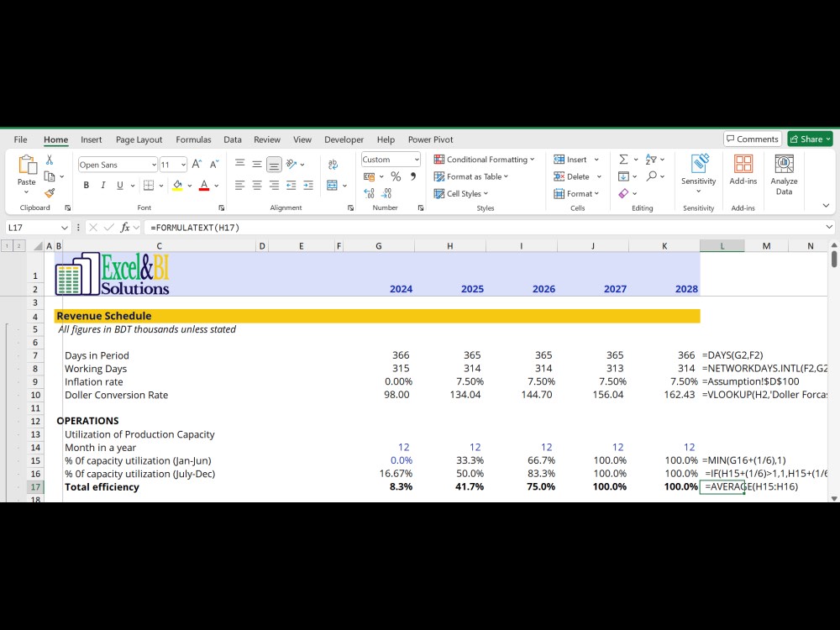Open the font name dropdown Open Sans
This screenshot has width=840, height=630.
click(153, 165)
